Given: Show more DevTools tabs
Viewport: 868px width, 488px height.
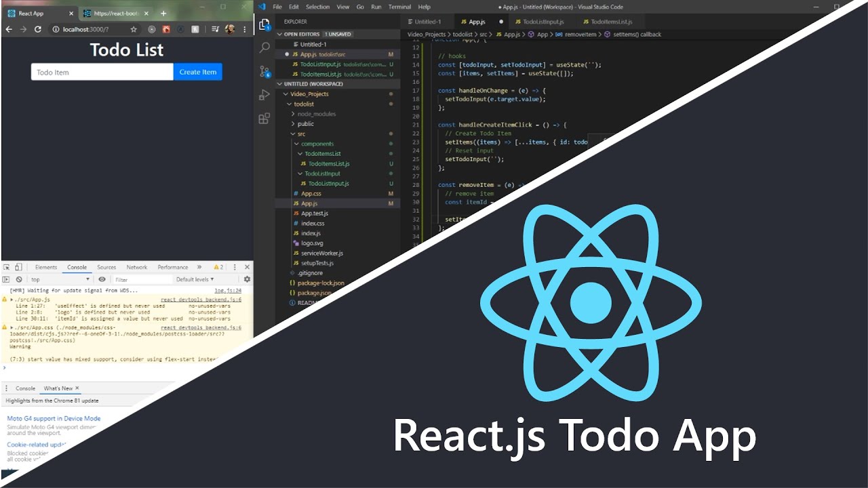Looking at the screenshot, I should click(199, 268).
